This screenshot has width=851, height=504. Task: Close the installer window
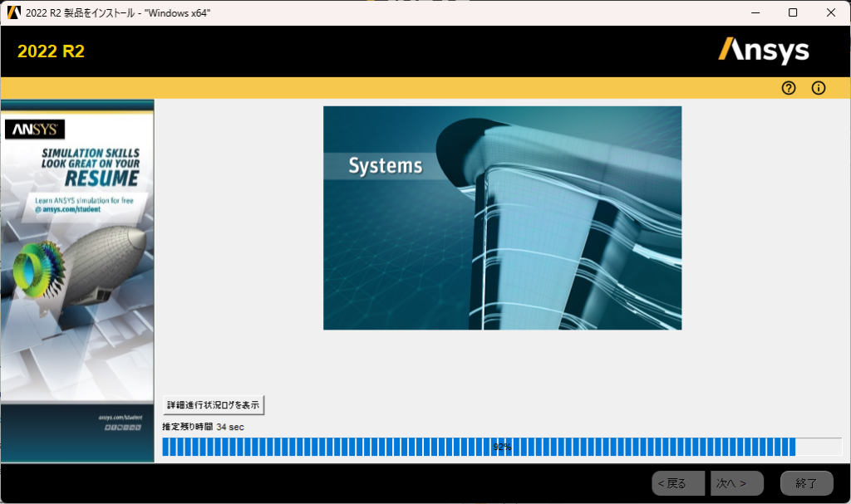click(x=831, y=12)
